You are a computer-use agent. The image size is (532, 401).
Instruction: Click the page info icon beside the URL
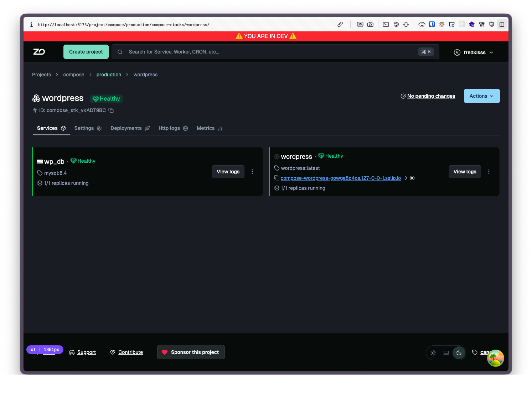tap(31, 24)
